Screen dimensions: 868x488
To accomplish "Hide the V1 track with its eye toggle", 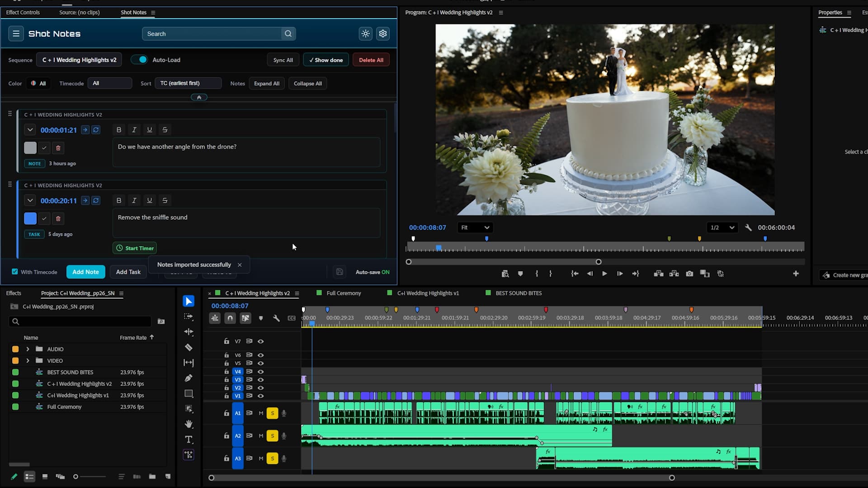I will [x=261, y=396].
